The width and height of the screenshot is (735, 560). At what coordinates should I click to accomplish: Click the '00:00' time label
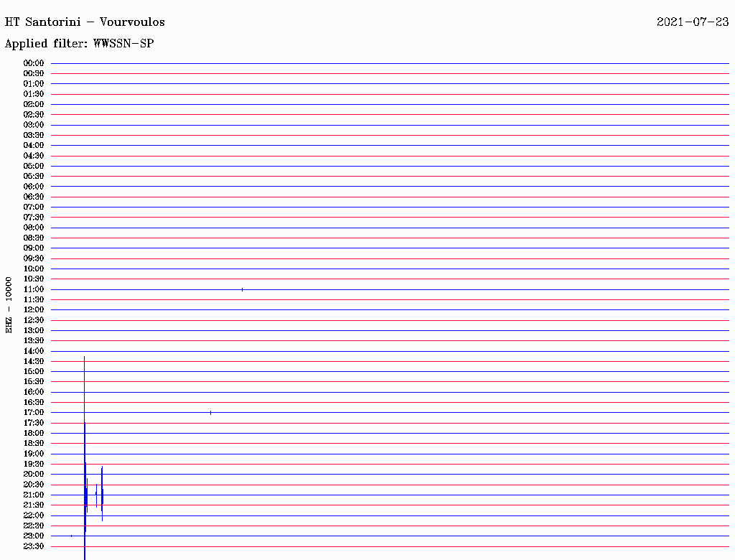coord(34,63)
